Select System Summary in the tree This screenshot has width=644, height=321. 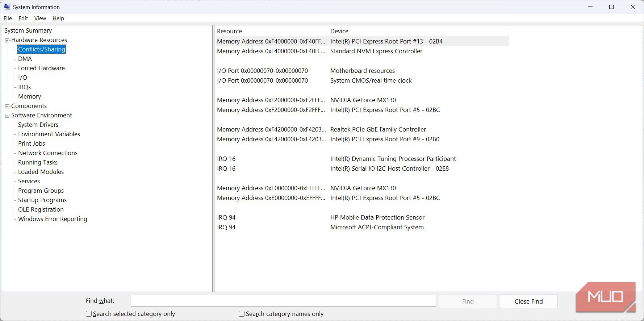(28, 30)
